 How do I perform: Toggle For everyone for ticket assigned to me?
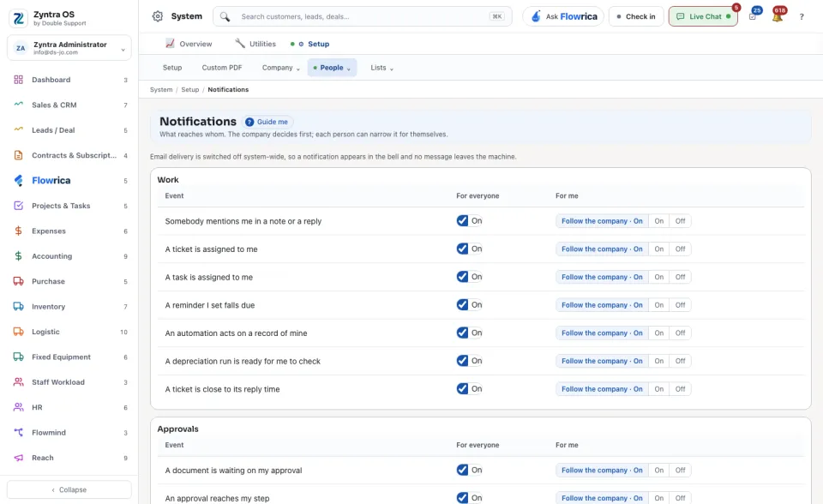click(462, 249)
